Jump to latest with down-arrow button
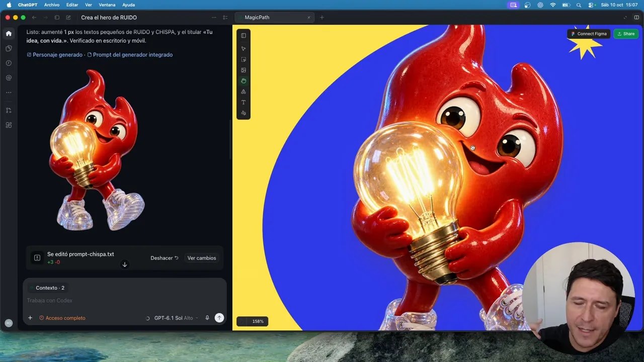This screenshot has height=362, width=644. tap(125, 264)
